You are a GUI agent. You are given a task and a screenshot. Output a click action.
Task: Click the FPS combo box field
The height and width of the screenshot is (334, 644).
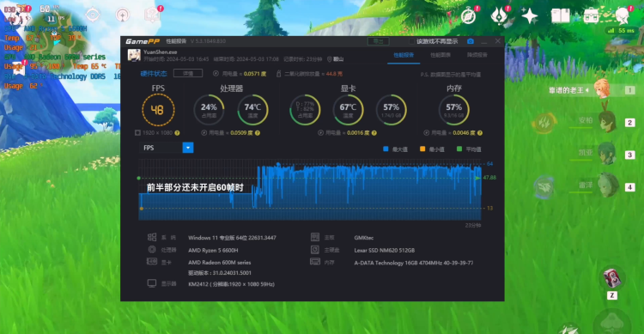click(166, 148)
